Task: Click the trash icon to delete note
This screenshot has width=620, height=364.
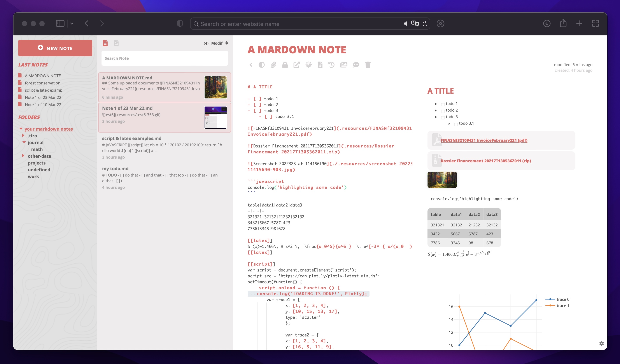Action: pyautogui.click(x=368, y=65)
